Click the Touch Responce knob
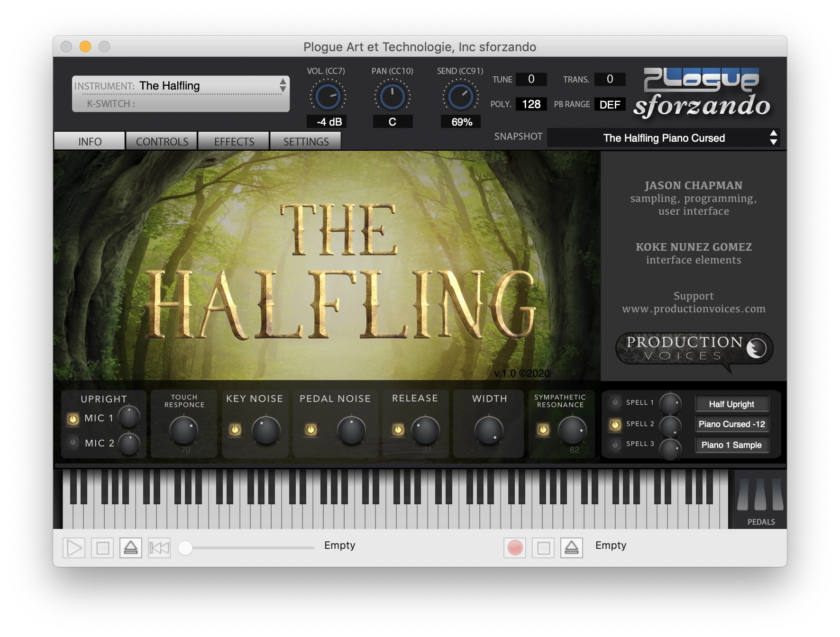This screenshot has height=637, width=840. point(184,430)
